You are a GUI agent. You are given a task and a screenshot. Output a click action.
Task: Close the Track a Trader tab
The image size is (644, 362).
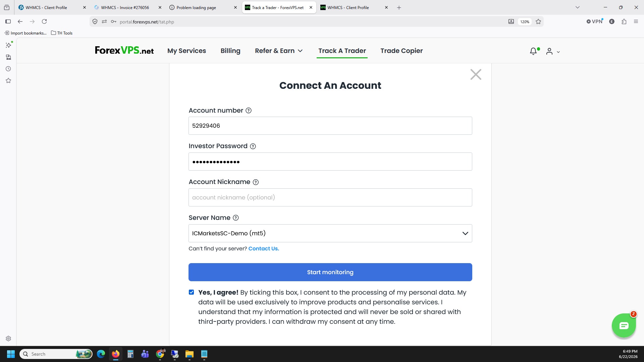[x=311, y=7]
